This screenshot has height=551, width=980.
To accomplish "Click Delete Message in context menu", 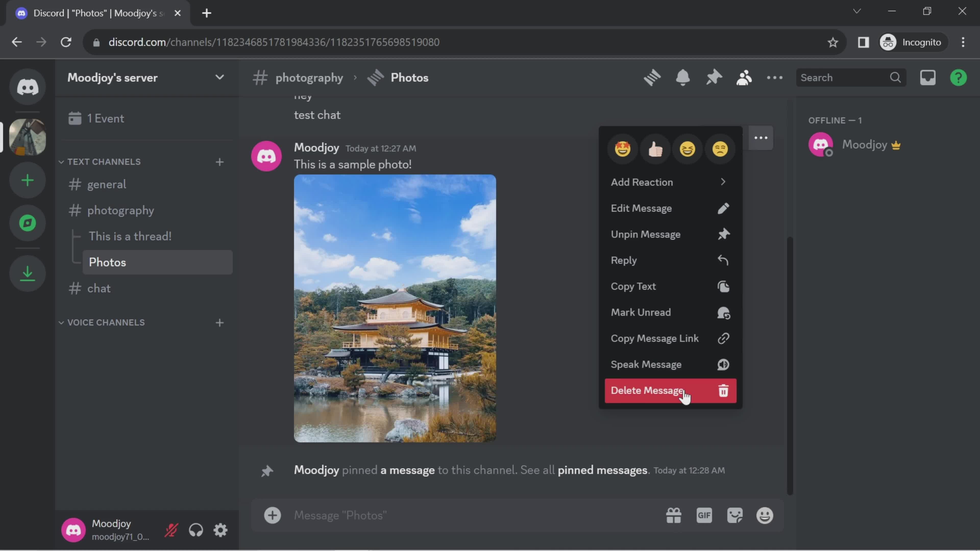I will point(670,391).
